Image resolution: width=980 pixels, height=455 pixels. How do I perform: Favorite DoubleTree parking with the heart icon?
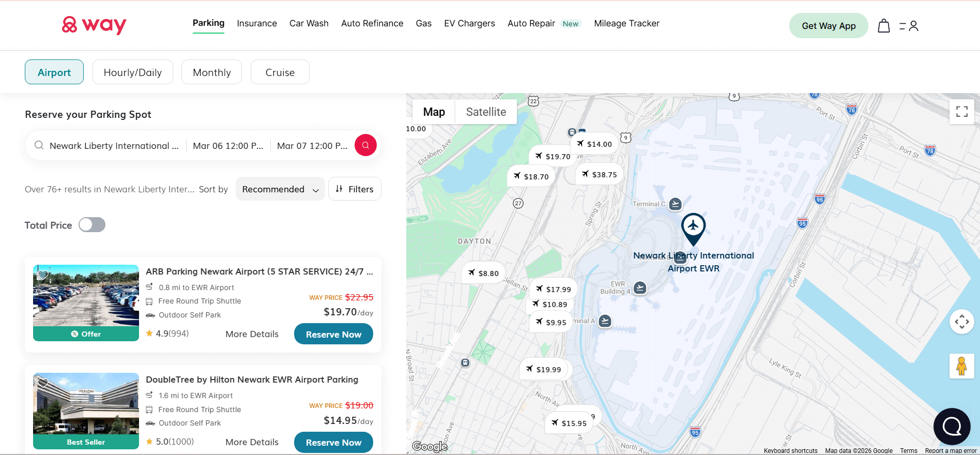tap(43, 383)
